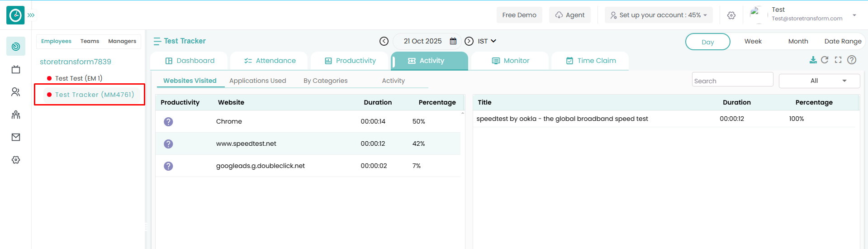Open the Test account dropdown arrow
The width and height of the screenshot is (868, 249).
coord(854,15)
